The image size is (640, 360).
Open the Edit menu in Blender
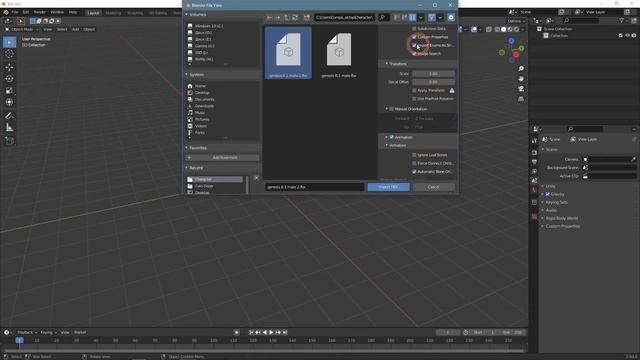(26, 12)
